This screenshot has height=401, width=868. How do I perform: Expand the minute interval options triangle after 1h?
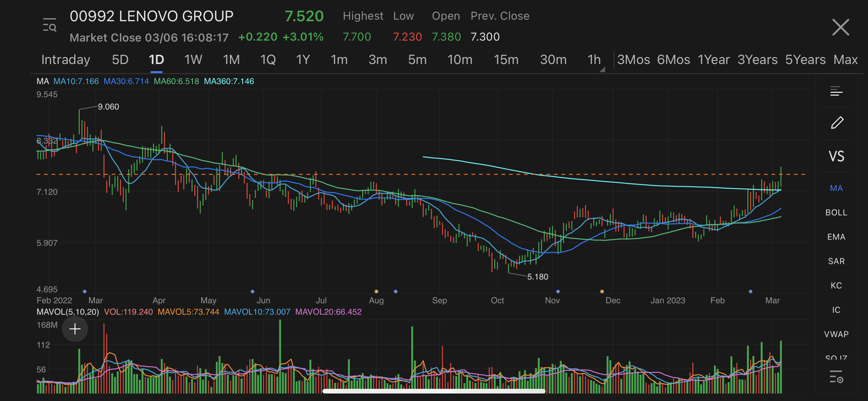click(602, 69)
